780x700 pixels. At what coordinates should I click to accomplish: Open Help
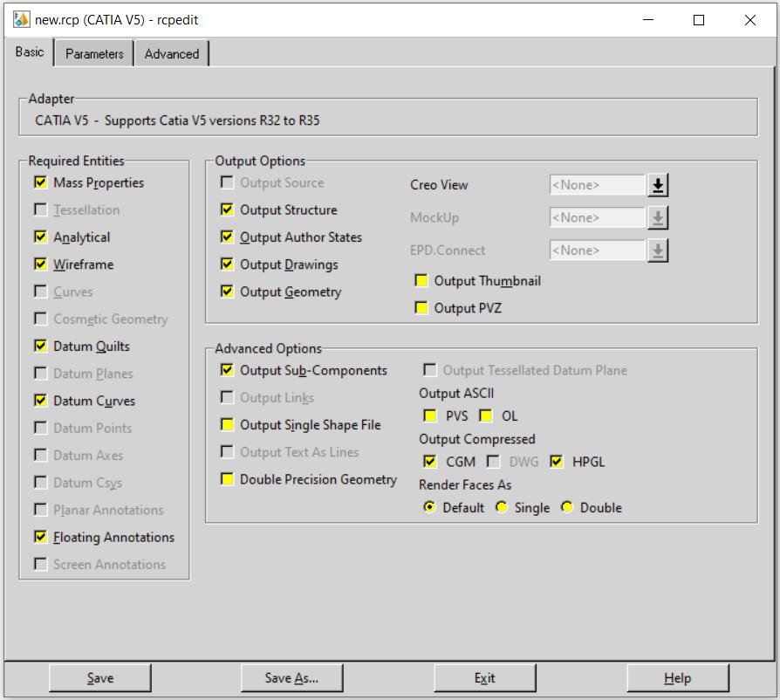point(678,678)
